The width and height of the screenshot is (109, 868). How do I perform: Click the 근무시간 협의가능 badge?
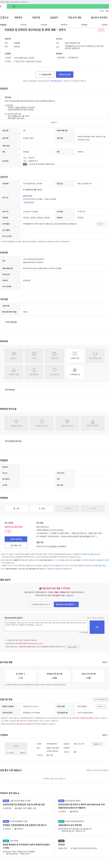pos(29,203)
